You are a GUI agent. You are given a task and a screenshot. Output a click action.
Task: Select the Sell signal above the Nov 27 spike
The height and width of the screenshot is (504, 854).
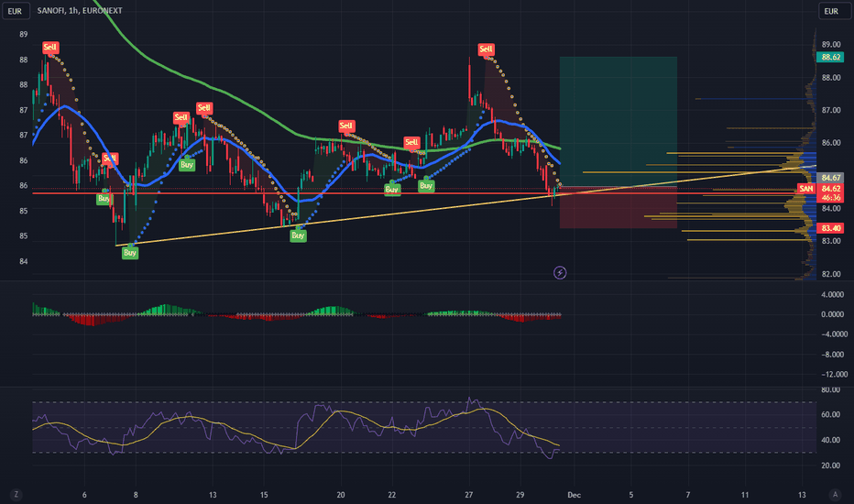pyautogui.click(x=486, y=49)
